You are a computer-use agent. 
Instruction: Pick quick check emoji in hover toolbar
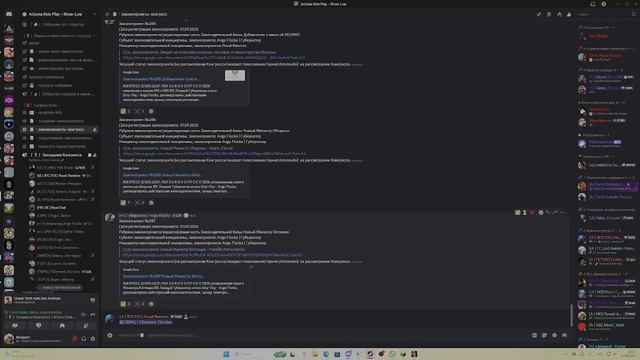point(518,213)
